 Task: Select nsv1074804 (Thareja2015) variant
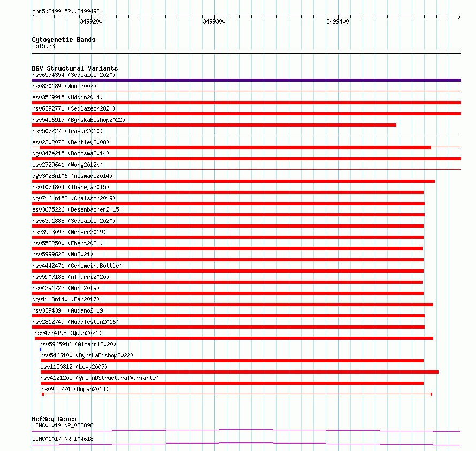(71, 187)
